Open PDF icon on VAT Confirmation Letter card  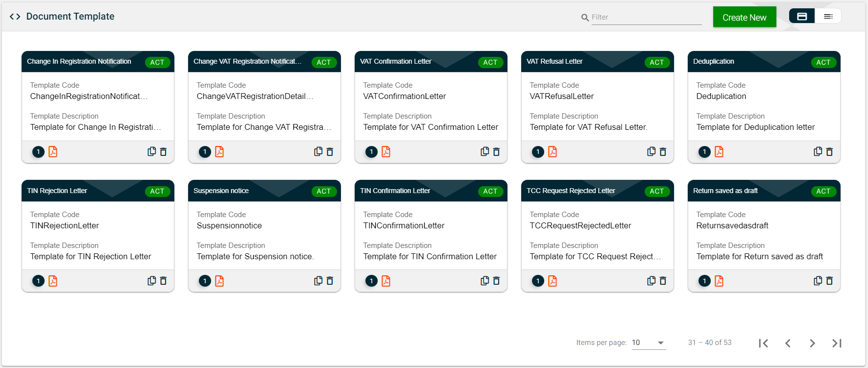(x=386, y=152)
